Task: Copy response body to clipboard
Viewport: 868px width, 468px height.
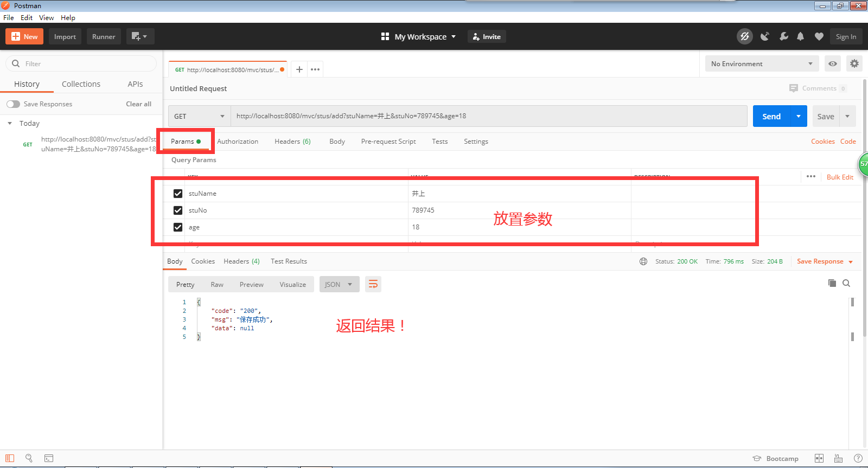Action: pos(832,283)
